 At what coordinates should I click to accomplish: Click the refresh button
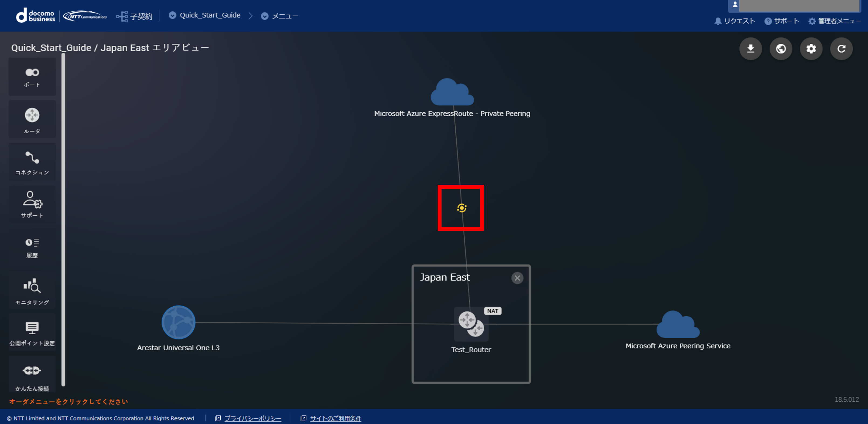[x=841, y=49]
